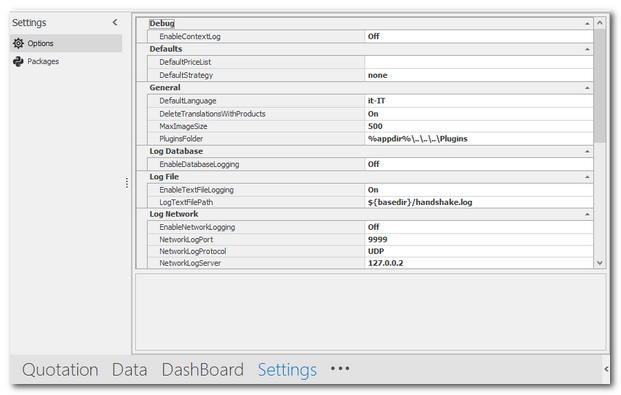Viewport: 621px width, 395px height.
Task: Collapse the General category arrow
Action: [587, 88]
